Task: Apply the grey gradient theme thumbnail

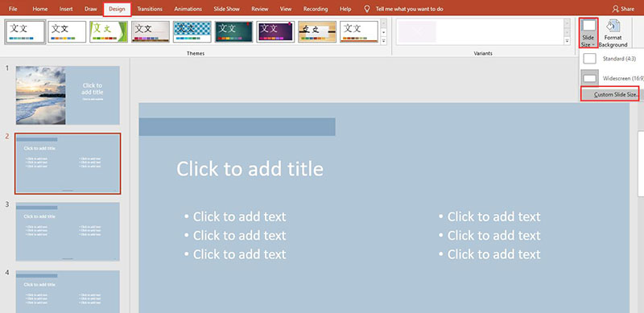Action: (151, 31)
